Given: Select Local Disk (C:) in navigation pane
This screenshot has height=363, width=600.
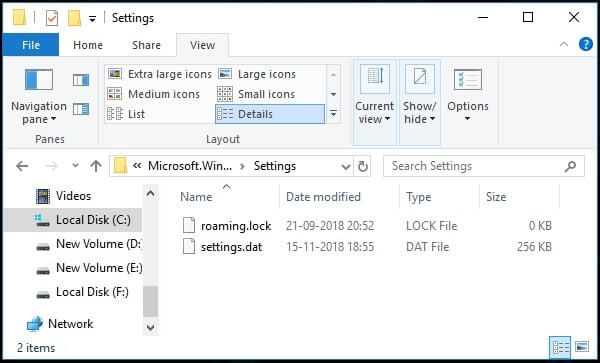Looking at the screenshot, I should click(x=73, y=220).
